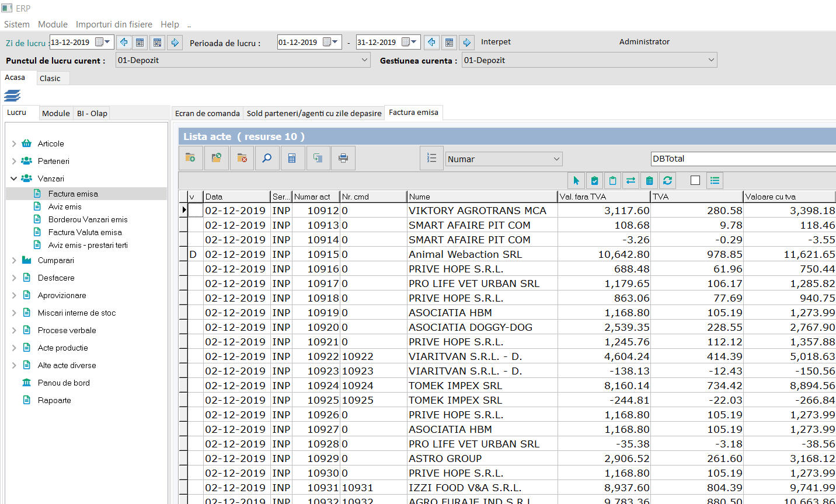
Task: Click the teal refresh arrows icon
Action: tap(667, 181)
